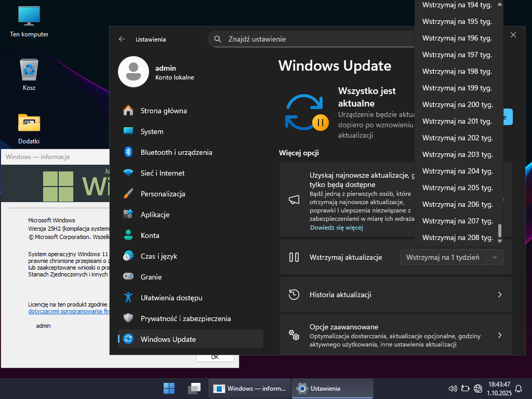This screenshot has height=399, width=532.
Task: Click the Dowiedz się więcej link
Action: (x=336, y=228)
